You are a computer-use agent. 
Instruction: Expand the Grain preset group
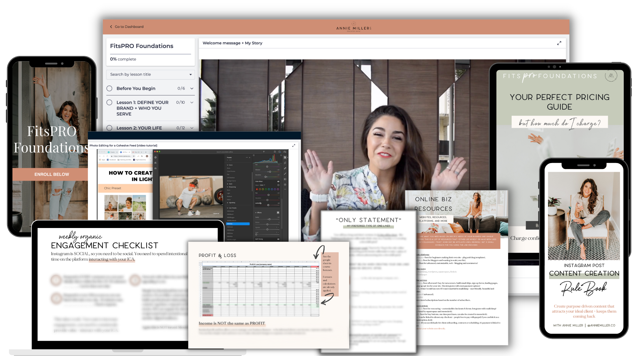coord(227,184)
